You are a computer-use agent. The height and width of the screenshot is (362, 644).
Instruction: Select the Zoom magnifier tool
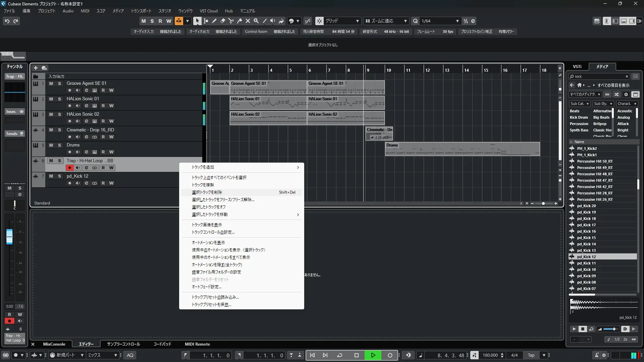point(256,21)
